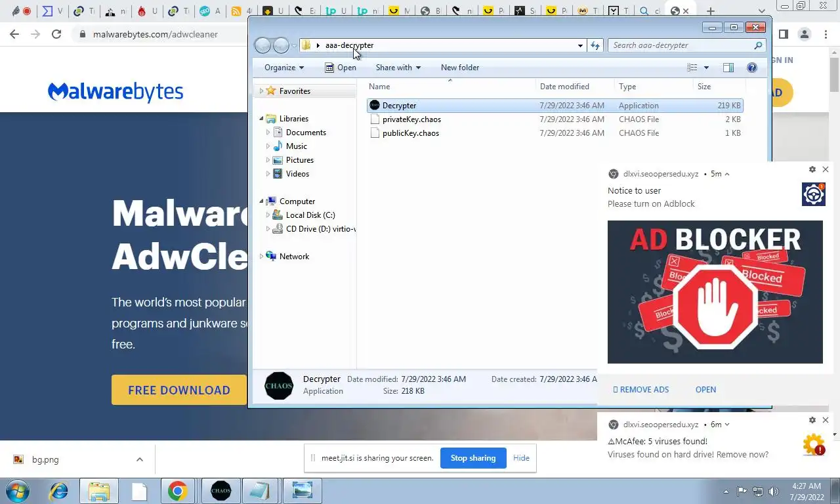840x504 pixels.
Task: Collapse the Libraries tree node
Action: 261,119
